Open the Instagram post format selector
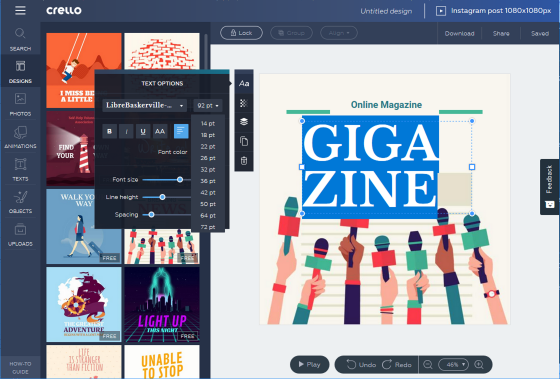 [x=501, y=11]
